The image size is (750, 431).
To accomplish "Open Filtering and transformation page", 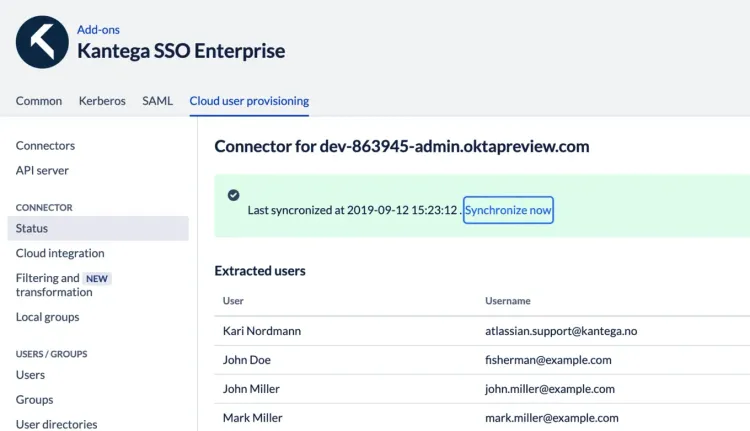I will (x=54, y=285).
